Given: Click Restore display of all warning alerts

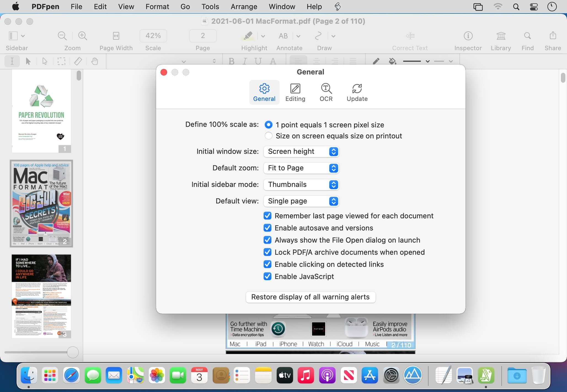Looking at the screenshot, I should pos(311,297).
